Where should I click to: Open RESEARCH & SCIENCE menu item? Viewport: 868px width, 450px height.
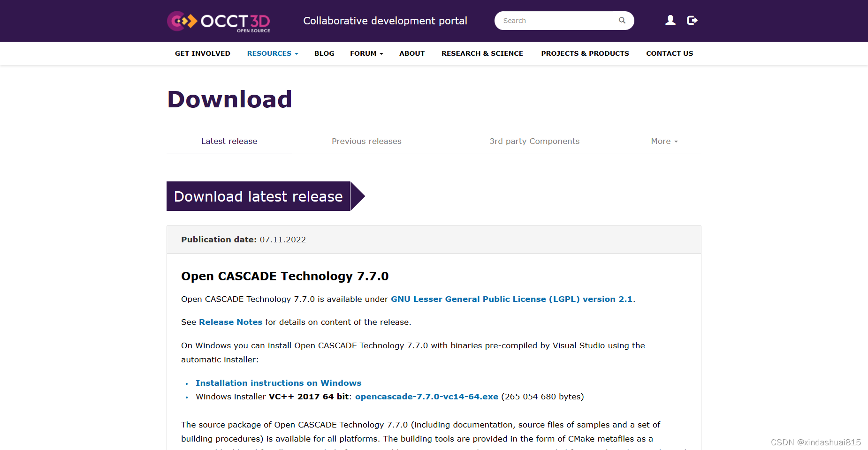(482, 53)
